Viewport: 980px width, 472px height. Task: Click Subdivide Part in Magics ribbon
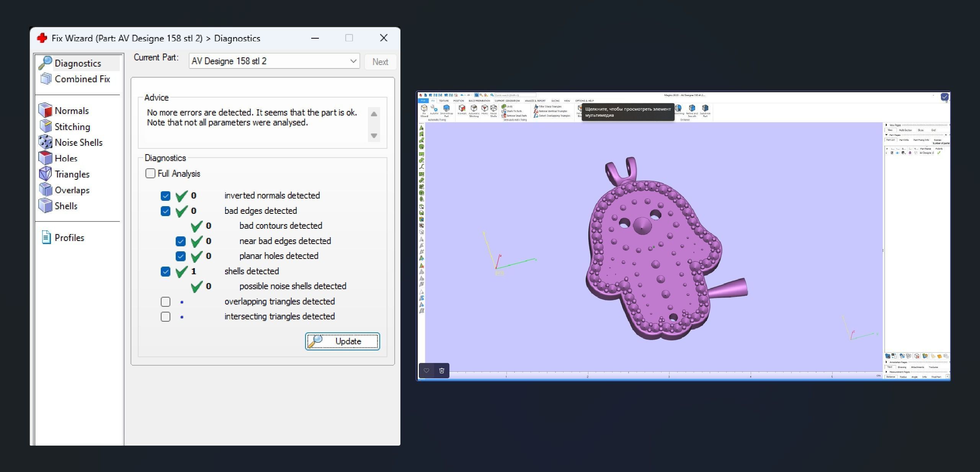[706, 111]
